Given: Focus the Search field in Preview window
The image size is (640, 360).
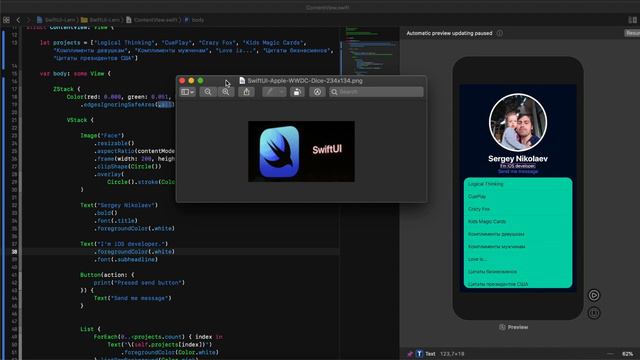Looking at the screenshot, I should (376, 92).
